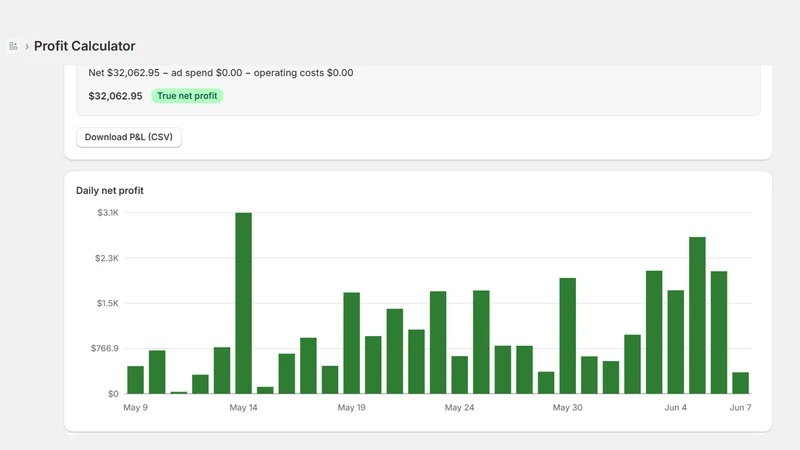Viewport: 800px width, 450px height.
Task: Click the tallest bar at May 14
Action: click(243, 303)
